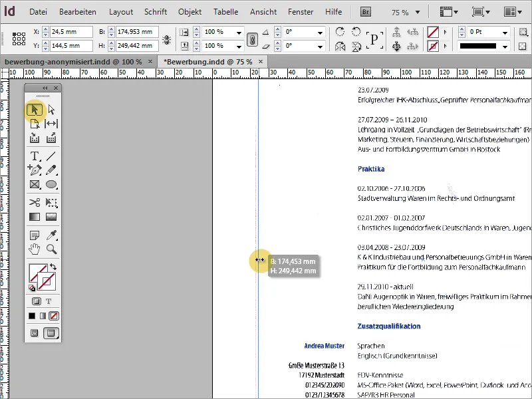Expand the stroke weight dropdown showing 0 Pt

pos(505,32)
